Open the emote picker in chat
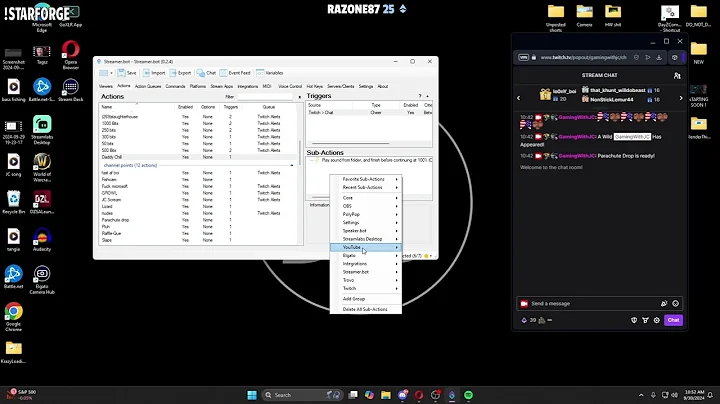 click(675, 303)
